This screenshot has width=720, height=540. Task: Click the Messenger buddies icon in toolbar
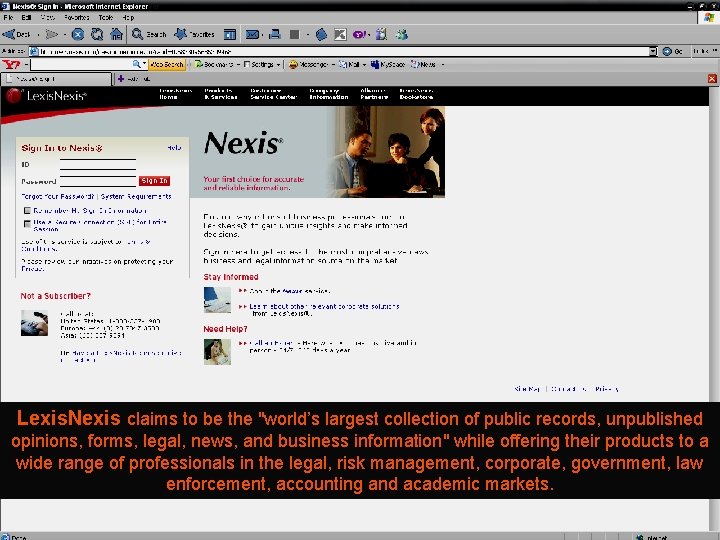click(x=401, y=34)
